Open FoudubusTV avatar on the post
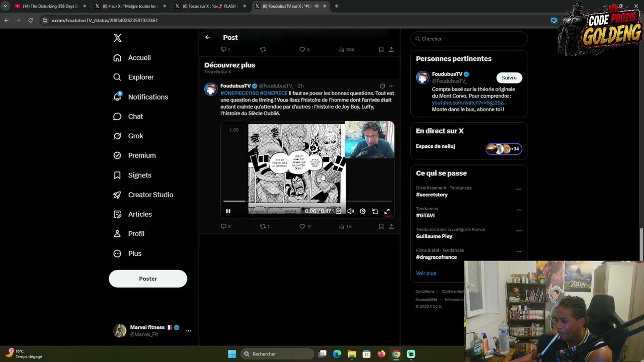This screenshot has width=644, height=362. (x=211, y=89)
